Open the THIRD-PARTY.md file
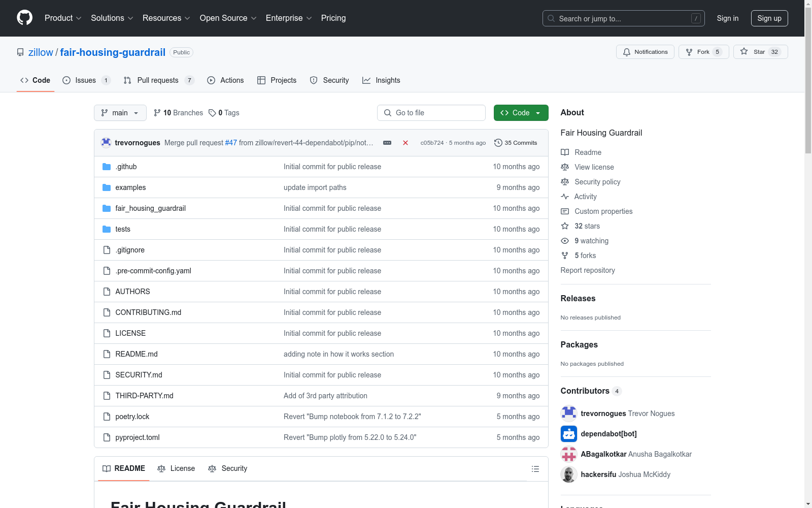 (144, 396)
